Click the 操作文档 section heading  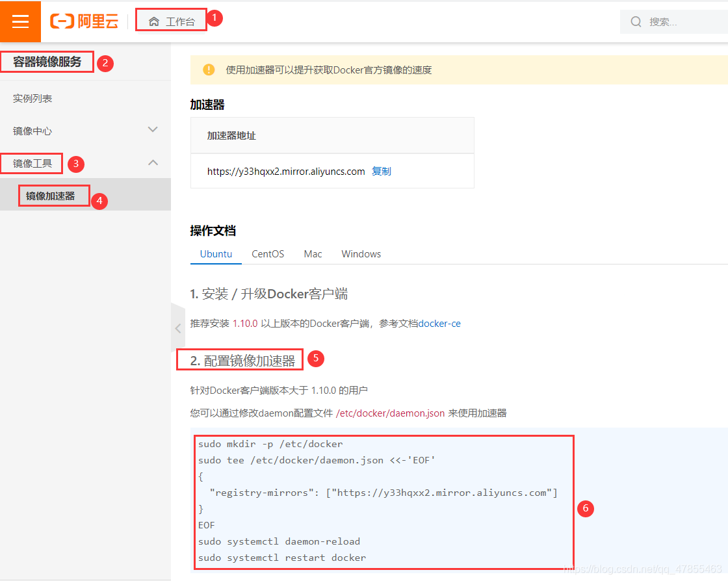click(x=213, y=231)
